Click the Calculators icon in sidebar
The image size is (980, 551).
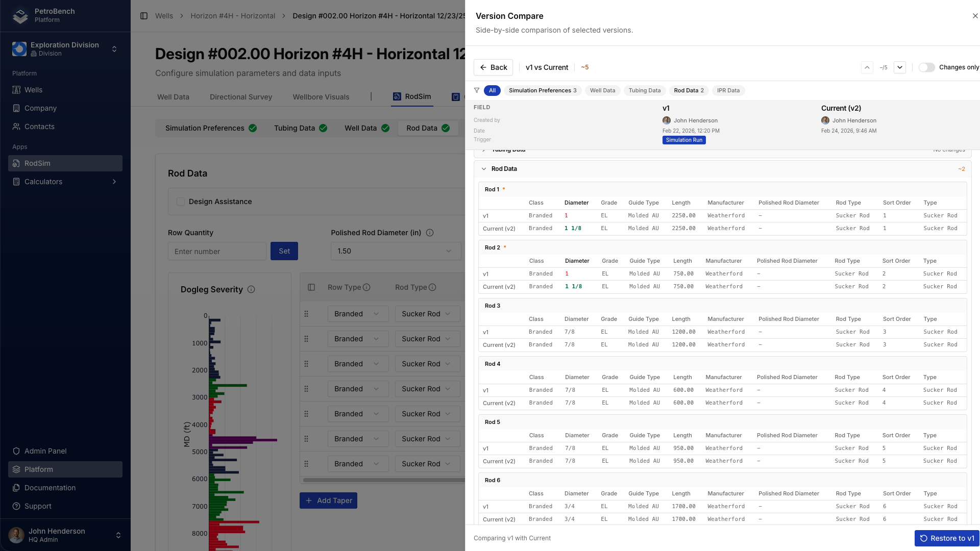tap(17, 182)
